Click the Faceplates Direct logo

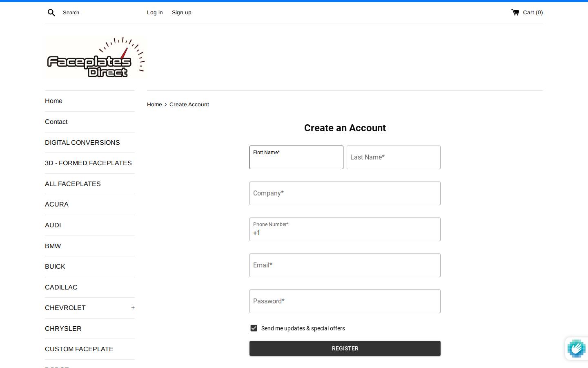coord(96,57)
